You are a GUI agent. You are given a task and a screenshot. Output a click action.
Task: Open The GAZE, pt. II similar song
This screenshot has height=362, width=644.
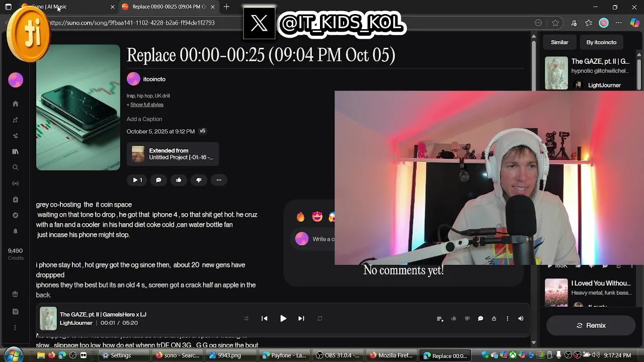(600, 61)
